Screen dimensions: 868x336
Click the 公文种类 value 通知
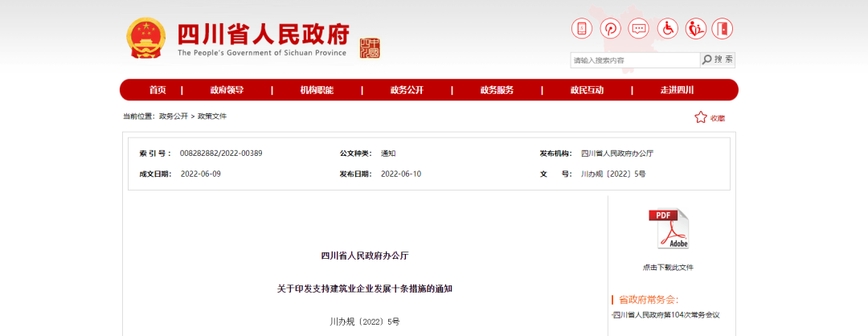(x=388, y=154)
